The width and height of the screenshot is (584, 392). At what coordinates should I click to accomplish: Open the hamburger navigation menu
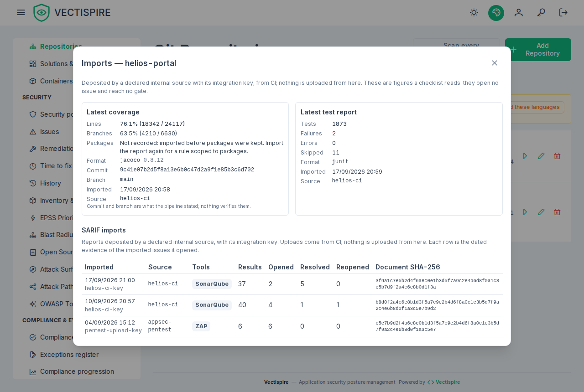21,12
